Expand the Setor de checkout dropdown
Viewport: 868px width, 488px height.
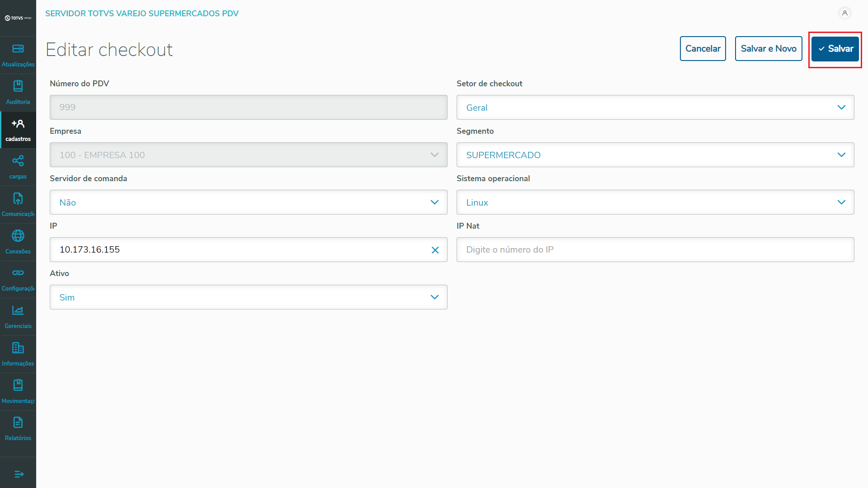pyautogui.click(x=655, y=108)
